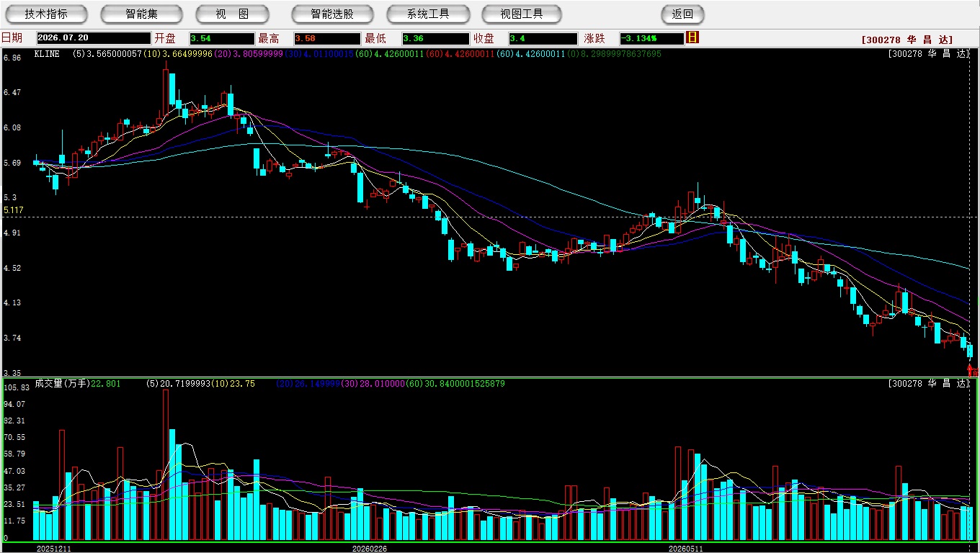Click the (5)3.565000057 moving average value
The height and width of the screenshot is (553, 980).
coord(107,53)
